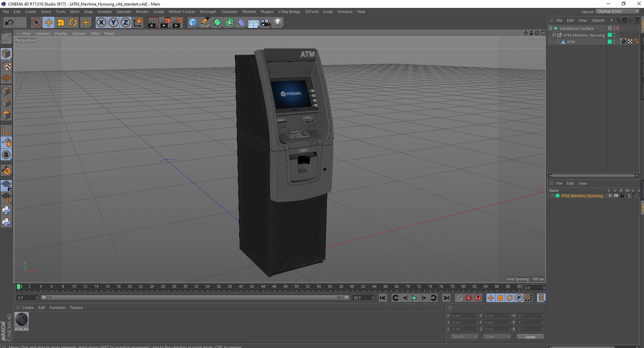644x348 pixels.
Task: Switch to Edges mode
Action: (6, 103)
